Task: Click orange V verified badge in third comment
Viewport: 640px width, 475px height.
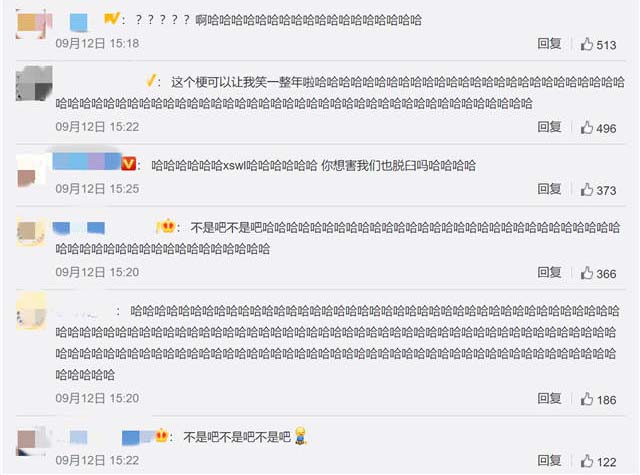Action: coord(129,164)
